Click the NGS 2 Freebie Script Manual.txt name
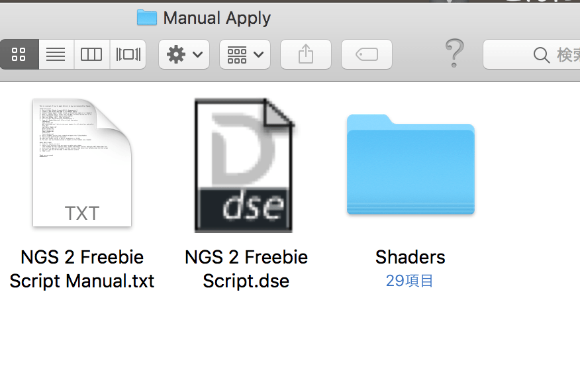The width and height of the screenshot is (580, 392). click(x=82, y=269)
